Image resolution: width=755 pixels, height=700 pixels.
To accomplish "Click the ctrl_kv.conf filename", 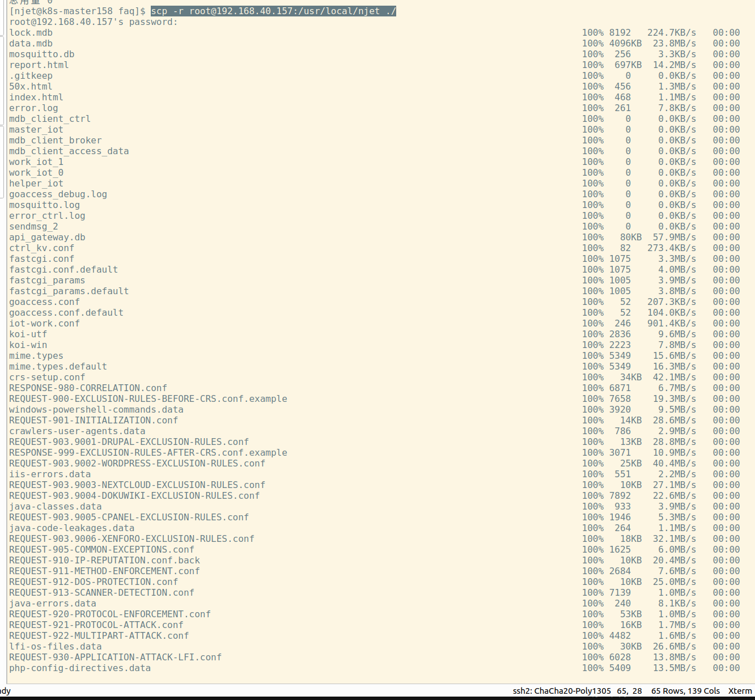I will [x=42, y=248].
